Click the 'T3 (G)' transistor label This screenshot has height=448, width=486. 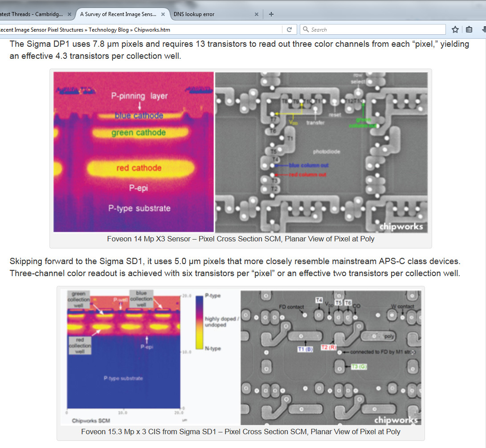pos(359,367)
